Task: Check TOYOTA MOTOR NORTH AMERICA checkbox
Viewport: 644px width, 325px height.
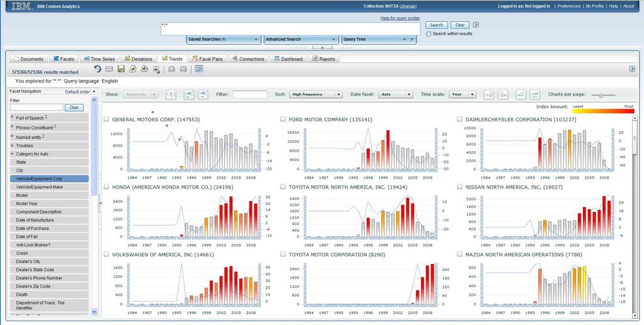Action: click(x=283, y=187)
